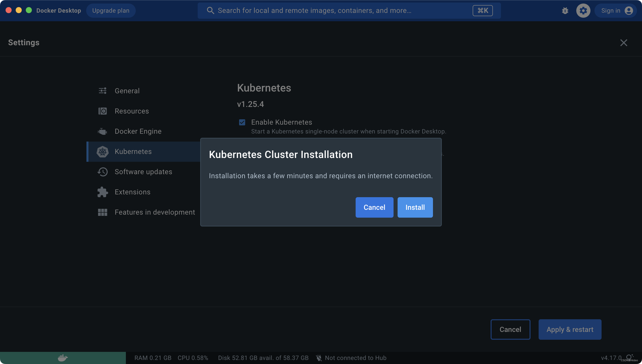Click the General sliders icon
Screen dimensions: 642x364
tap(103, 91)
